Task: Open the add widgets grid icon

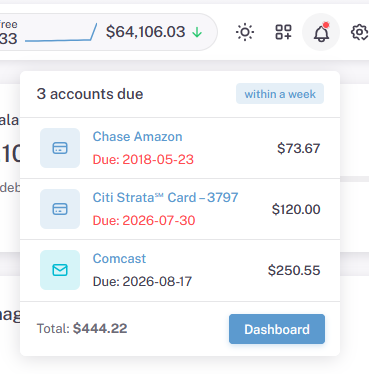Action: pos(283,32)
